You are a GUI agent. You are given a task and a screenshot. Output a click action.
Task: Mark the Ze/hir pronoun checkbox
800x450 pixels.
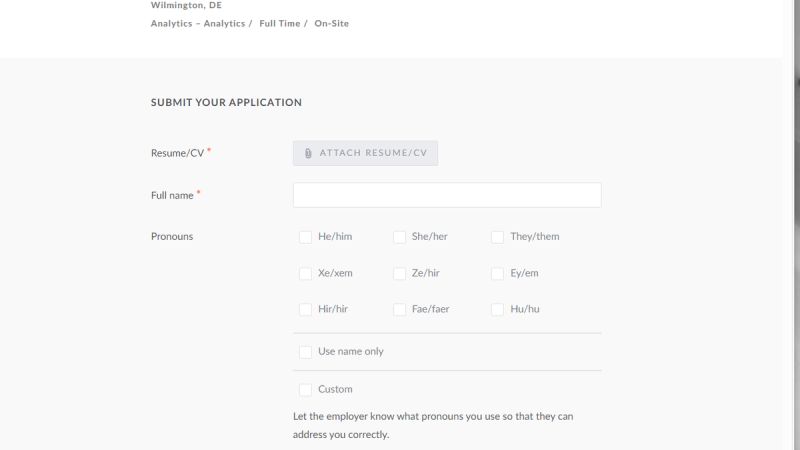(x=399, y=273)
